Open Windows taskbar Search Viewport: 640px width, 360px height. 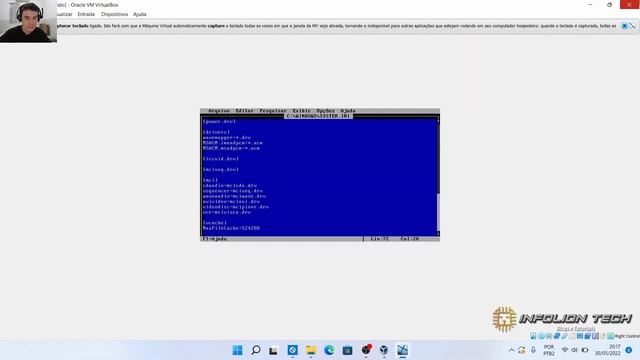pyautogui.click(x=256, y=350)
